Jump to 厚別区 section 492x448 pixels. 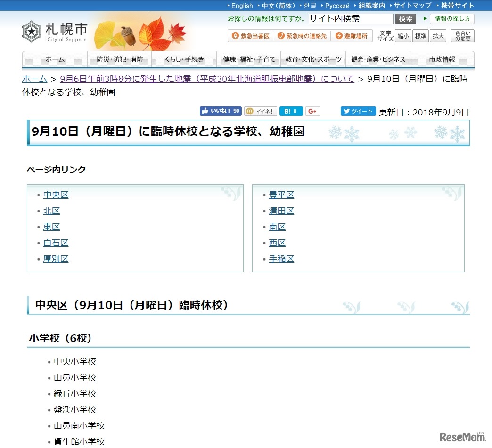tap(56, 259)
